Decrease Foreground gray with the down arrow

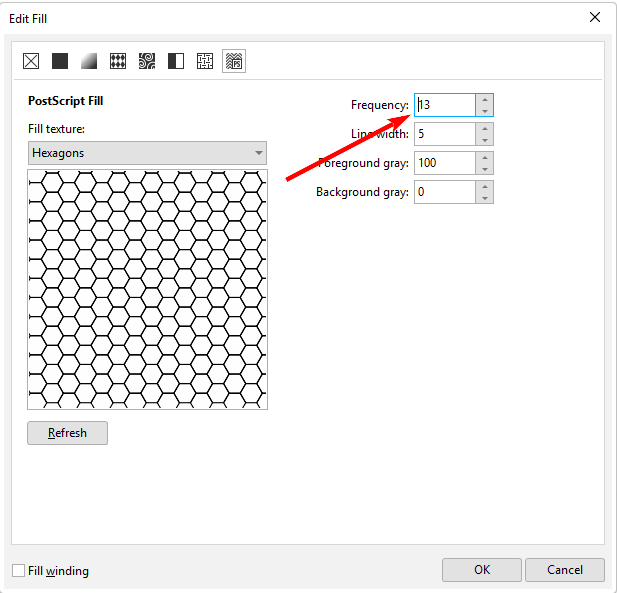pyautogui.click(x=485, y=169)
